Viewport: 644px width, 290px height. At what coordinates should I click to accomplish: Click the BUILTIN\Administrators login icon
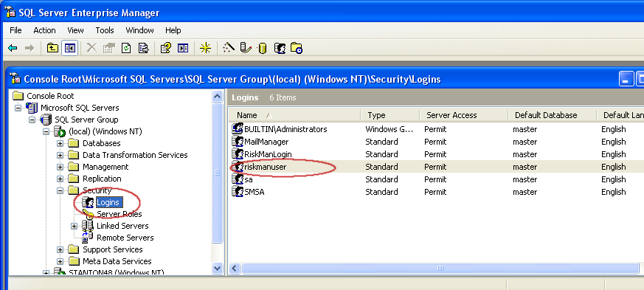pos(238,128)
